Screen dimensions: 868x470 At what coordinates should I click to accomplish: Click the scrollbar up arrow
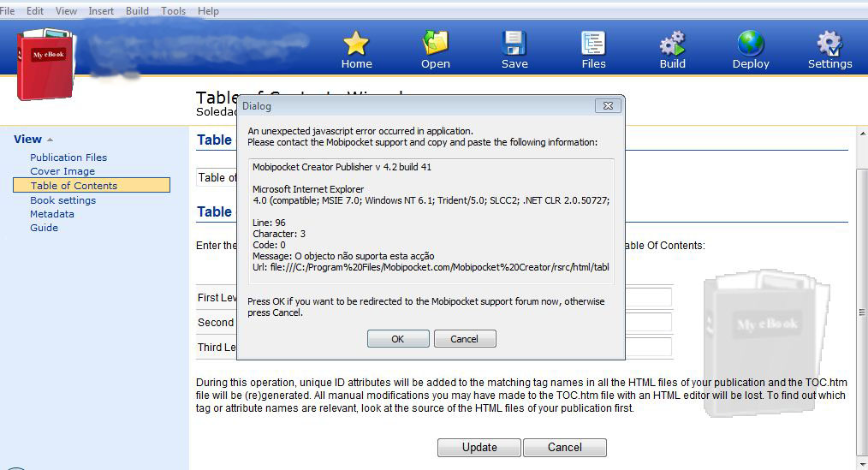click(863, 134)
